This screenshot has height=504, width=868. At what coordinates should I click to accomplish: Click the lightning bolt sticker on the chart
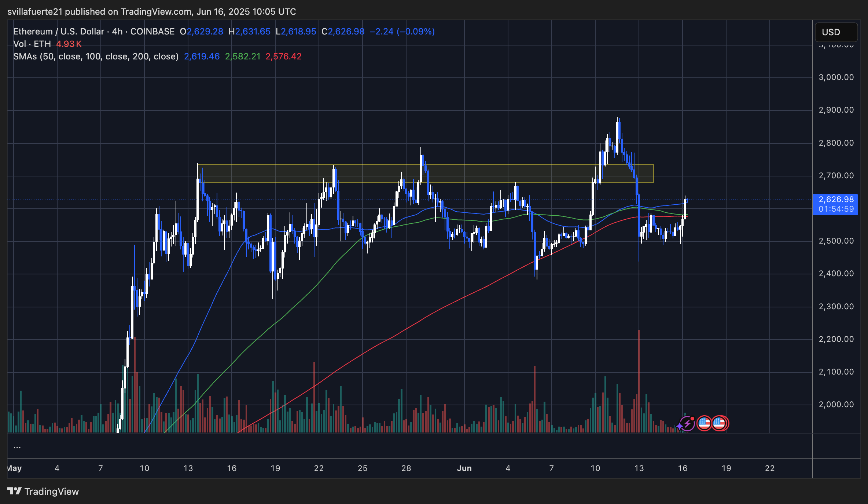[x=687, y=424]
